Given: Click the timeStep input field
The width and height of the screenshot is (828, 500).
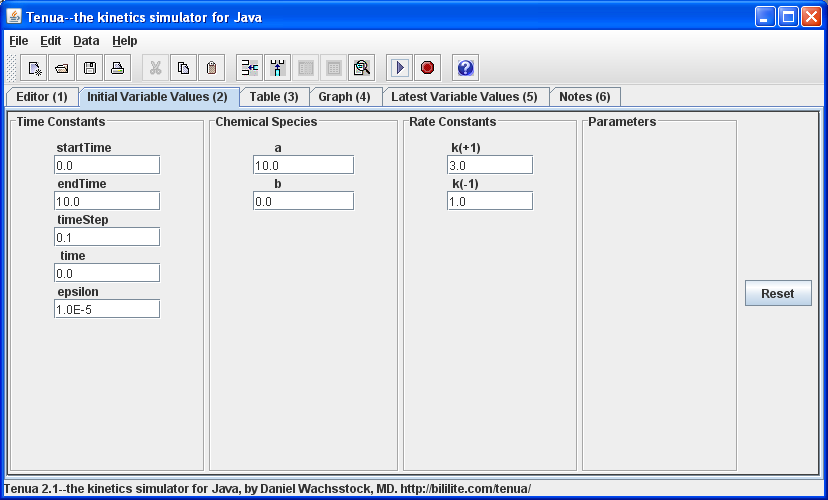Looking at the screenshot, I should [107, 237].
